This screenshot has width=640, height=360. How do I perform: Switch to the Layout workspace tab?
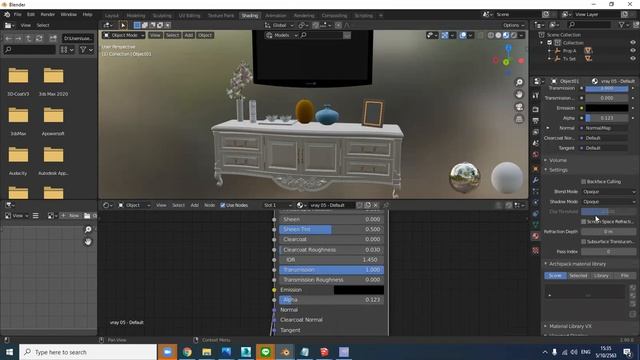tap(111, 16)
